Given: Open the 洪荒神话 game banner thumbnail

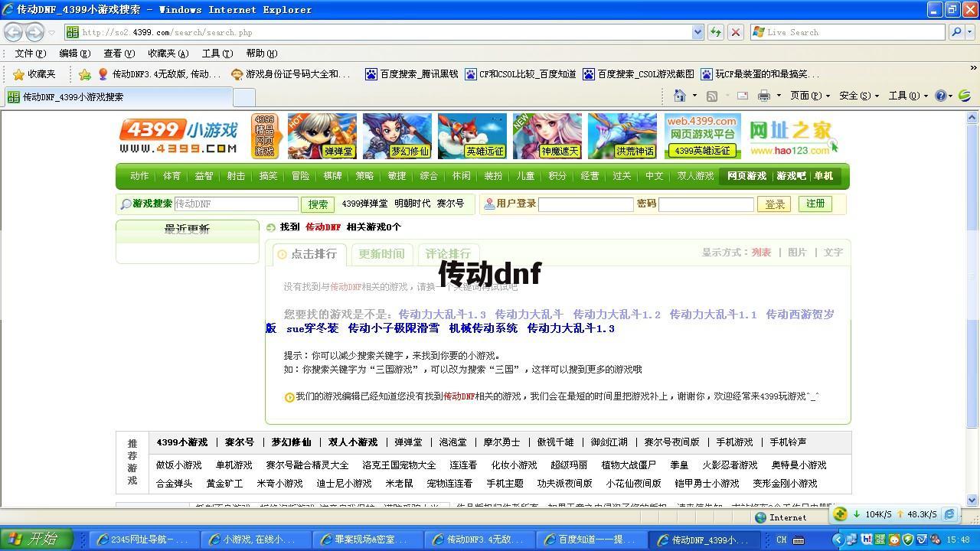Looking at the screenshot, I should point(622,136).
